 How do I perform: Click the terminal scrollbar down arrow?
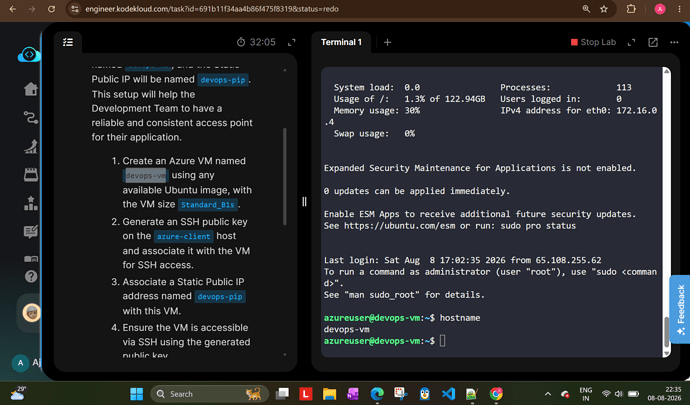pyautogui.click(x=667, y=353)
